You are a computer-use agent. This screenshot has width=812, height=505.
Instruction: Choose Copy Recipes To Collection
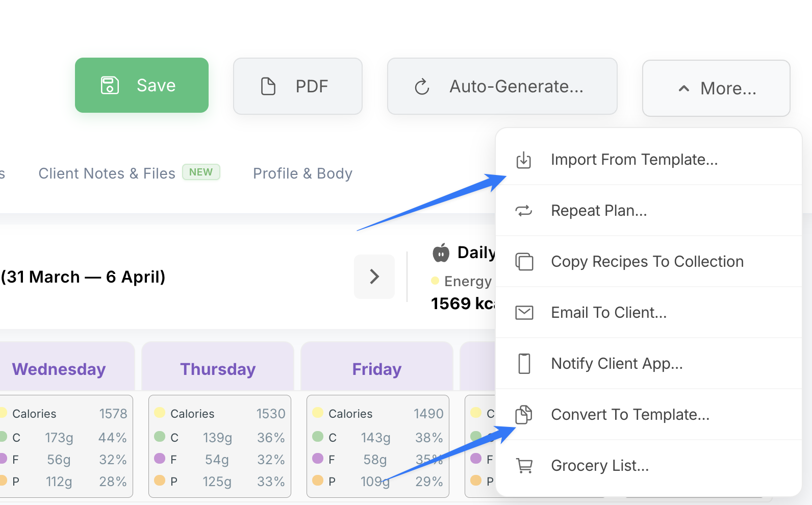pos(649,262)
